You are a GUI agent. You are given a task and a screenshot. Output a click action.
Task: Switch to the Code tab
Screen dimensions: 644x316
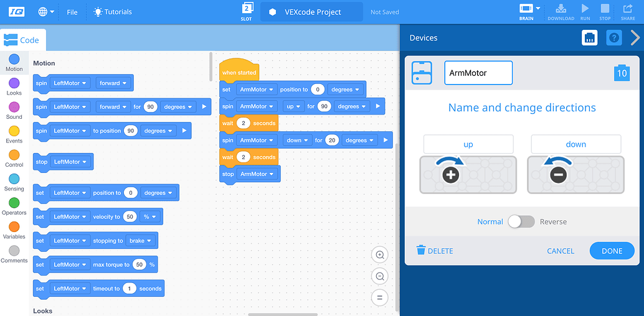click(x=22, y=40)
